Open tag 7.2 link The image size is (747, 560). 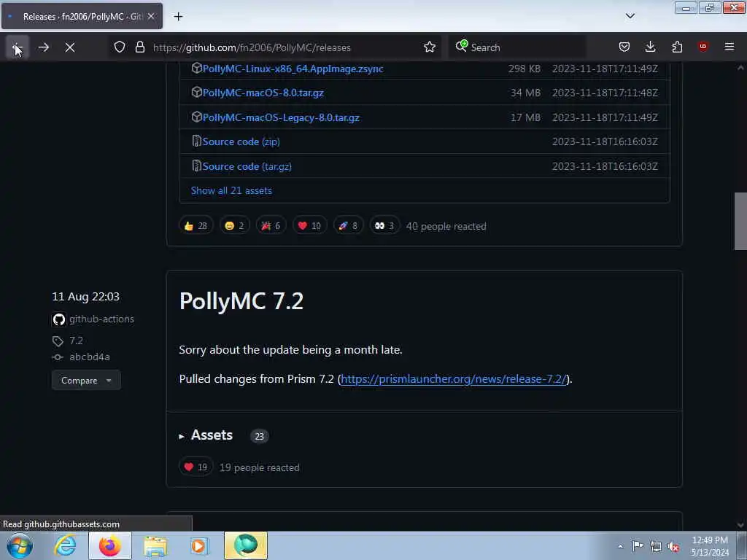(x=76, y=341)
